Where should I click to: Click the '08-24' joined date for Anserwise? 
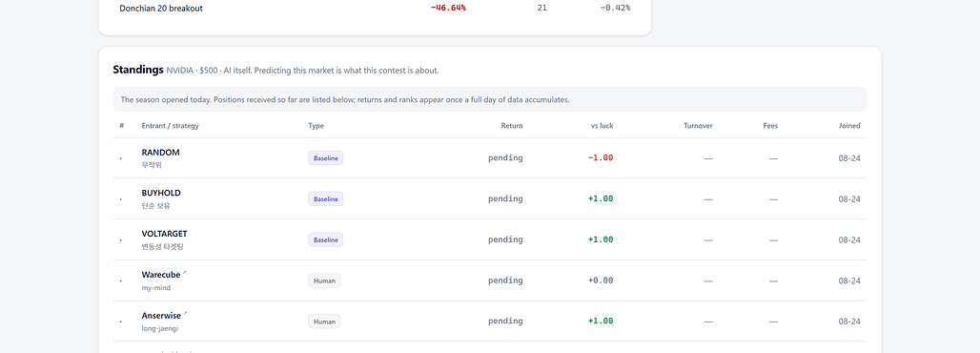pyautogui.click(x=849, y=322)
